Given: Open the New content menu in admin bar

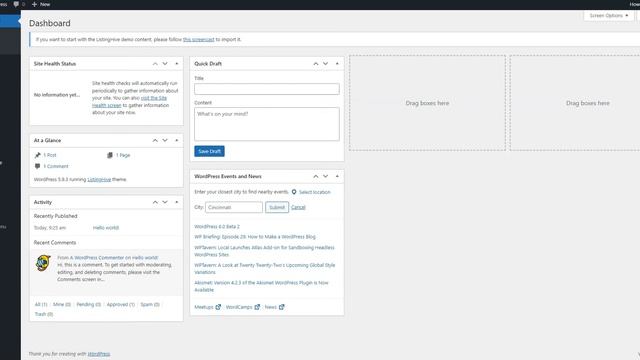Looking at the screenshot, I should [41, 4].
